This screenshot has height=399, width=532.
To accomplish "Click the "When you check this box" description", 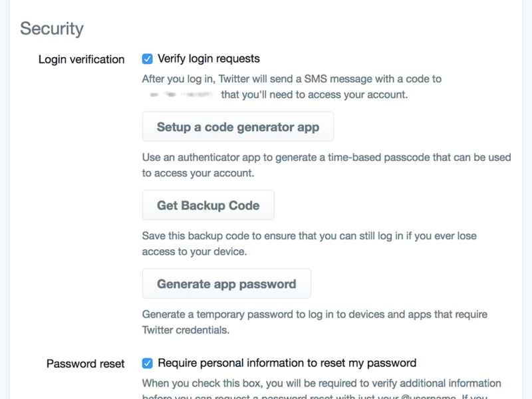I will click(x=321, y=384).
